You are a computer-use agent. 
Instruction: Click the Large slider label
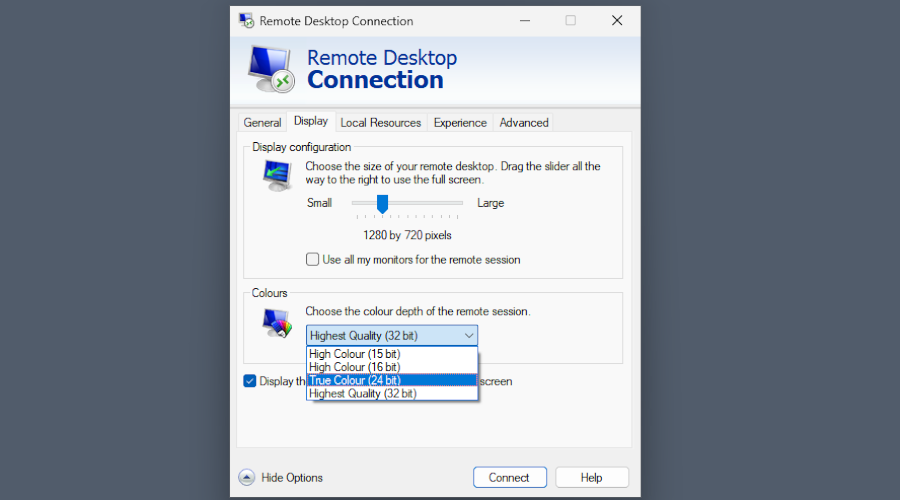[491, 203]
